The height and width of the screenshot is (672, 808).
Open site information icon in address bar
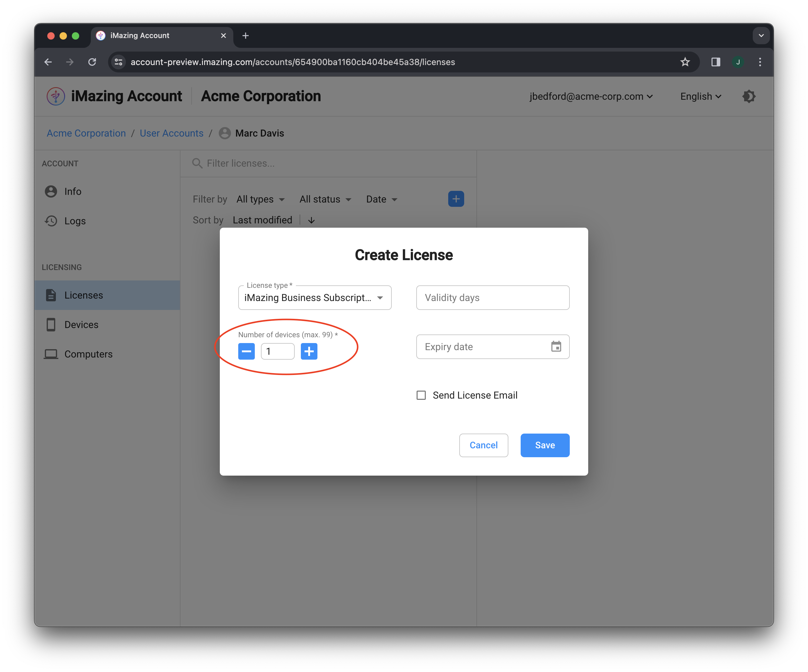[118, 62]
